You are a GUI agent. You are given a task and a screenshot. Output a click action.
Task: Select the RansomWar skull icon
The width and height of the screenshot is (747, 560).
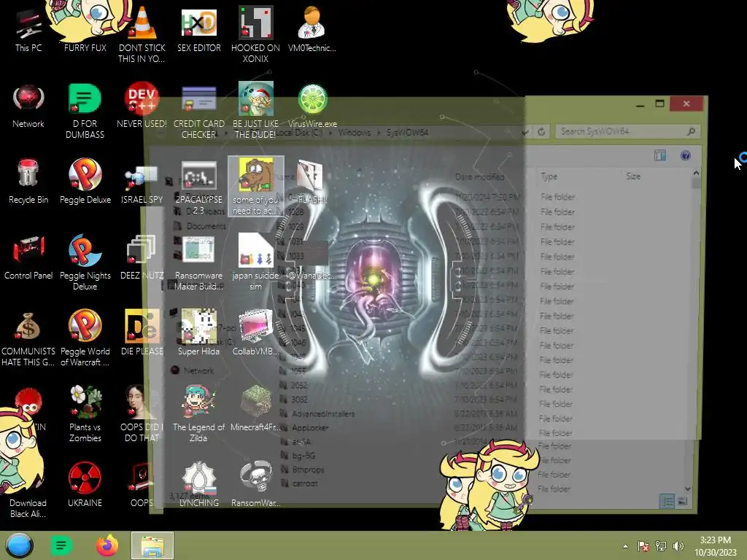pos(255,484)
